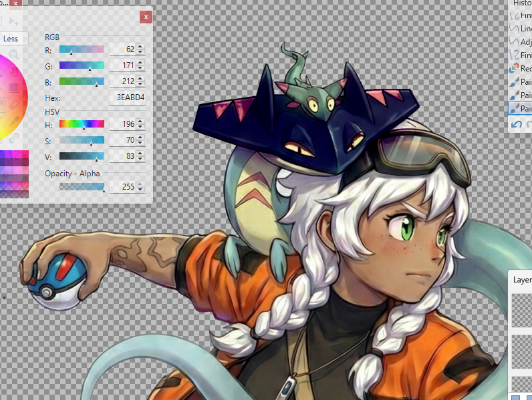Decrease S saturation with down arrow

(x=140, y=143)
